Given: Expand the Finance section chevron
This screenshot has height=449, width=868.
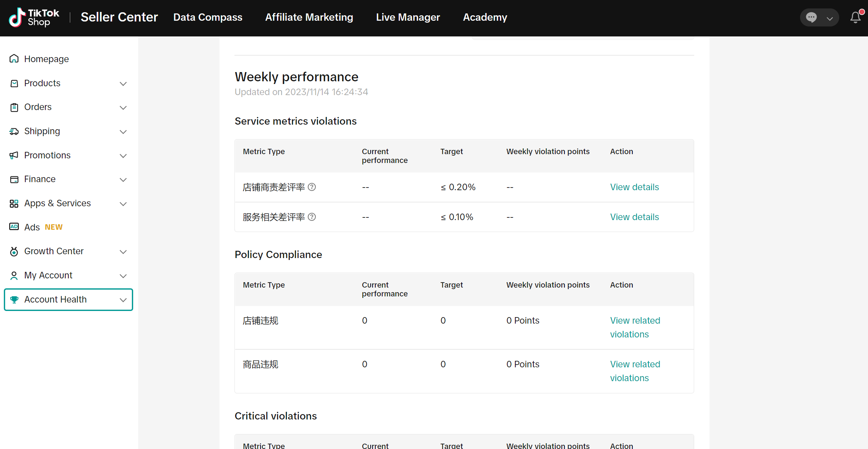Looking at the screenshot, I should (x=123, y=180).
